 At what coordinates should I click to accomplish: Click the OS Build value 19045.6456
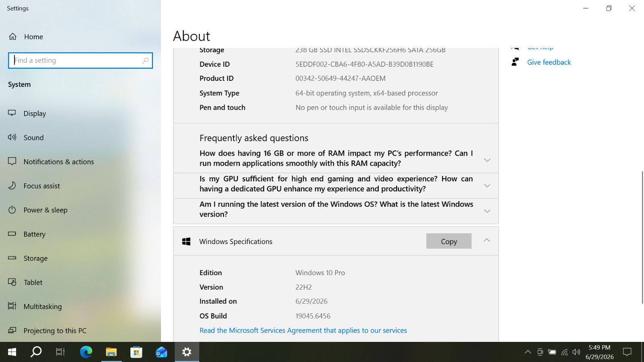(x=313, y=316)
